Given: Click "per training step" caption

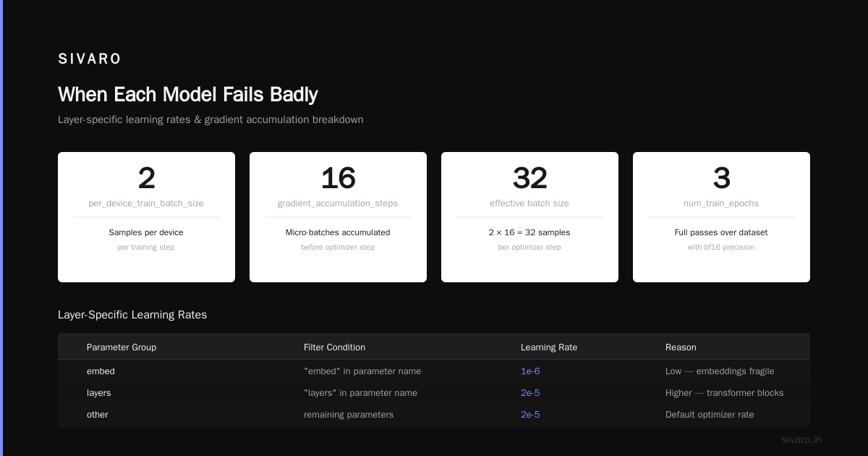Looking at the screenshot, I should pyautogui.click(x=146, y=247).
